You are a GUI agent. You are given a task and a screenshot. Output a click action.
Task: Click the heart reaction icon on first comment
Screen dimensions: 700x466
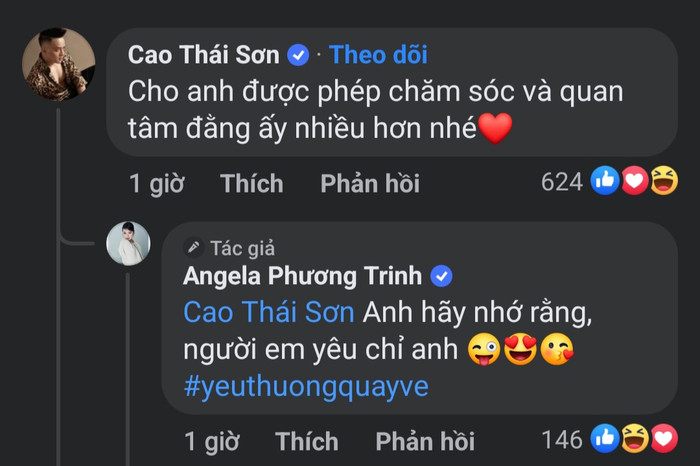(634, 181)
